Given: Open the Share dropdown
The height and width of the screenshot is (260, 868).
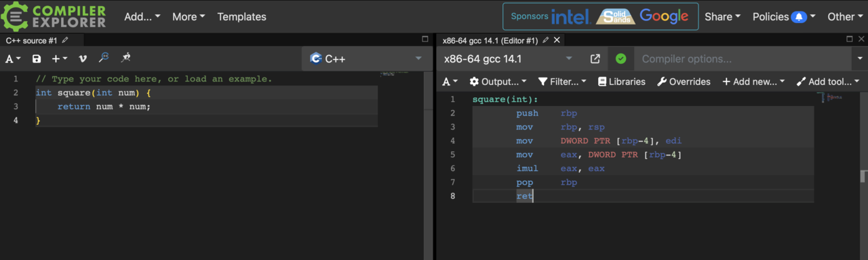Looking at the screenshot, I should pyautogui.click(x=722, y=16).
